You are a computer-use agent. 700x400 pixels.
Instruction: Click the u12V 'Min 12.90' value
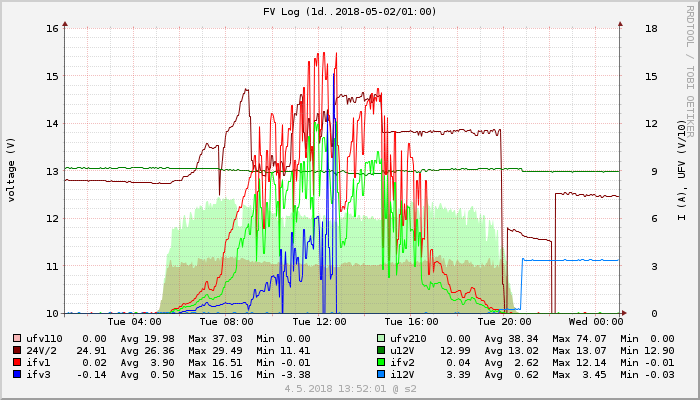647,351
